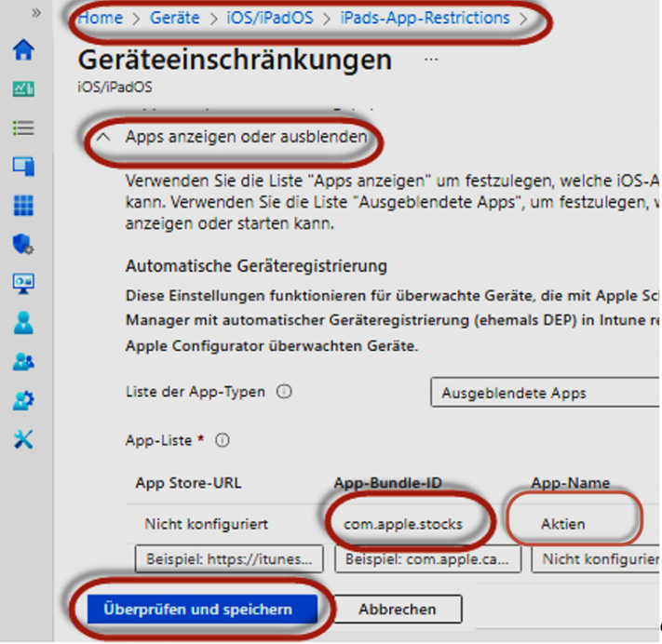Open the Ausgeblendete Apps dropdown
Image resolution: width=662 pixels, height=644 pixels.
coord(545,393)
